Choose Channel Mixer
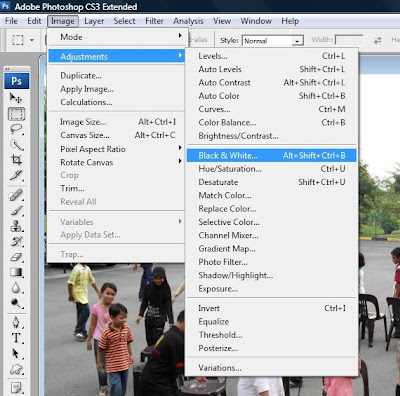400x396 pixels. click(x=272, y=235)
